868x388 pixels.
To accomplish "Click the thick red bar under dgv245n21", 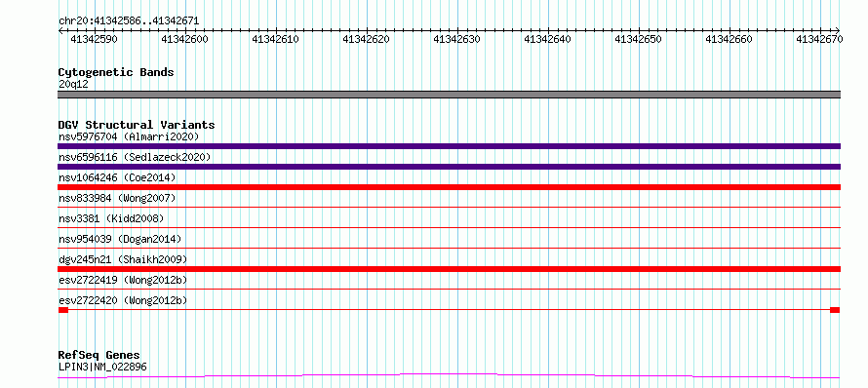I will tap(449, 269).
